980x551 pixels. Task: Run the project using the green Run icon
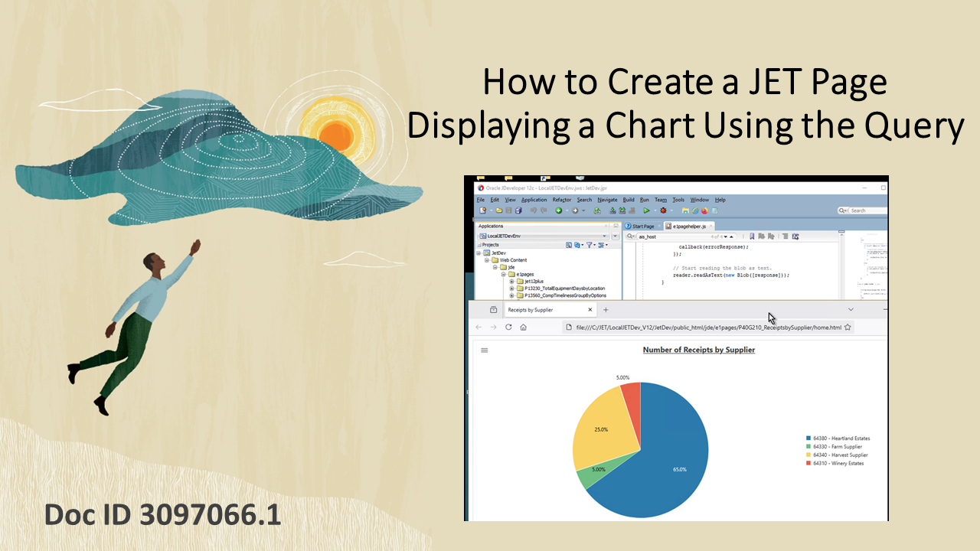click(646, 210)
